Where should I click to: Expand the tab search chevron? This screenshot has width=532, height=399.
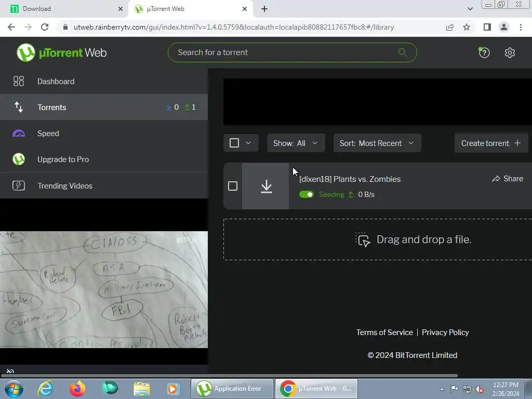pos(470,9)
